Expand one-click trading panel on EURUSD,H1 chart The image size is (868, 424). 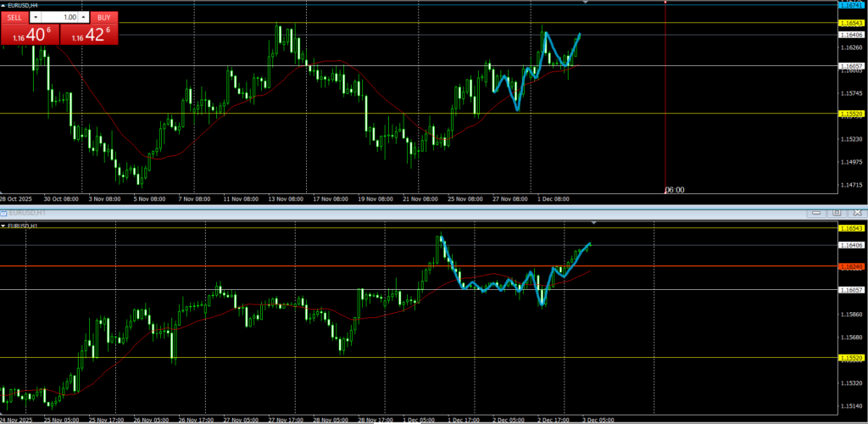3,226
